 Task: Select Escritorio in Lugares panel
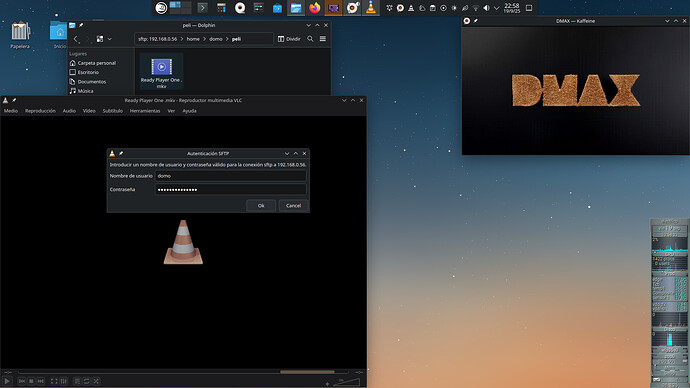84,72
